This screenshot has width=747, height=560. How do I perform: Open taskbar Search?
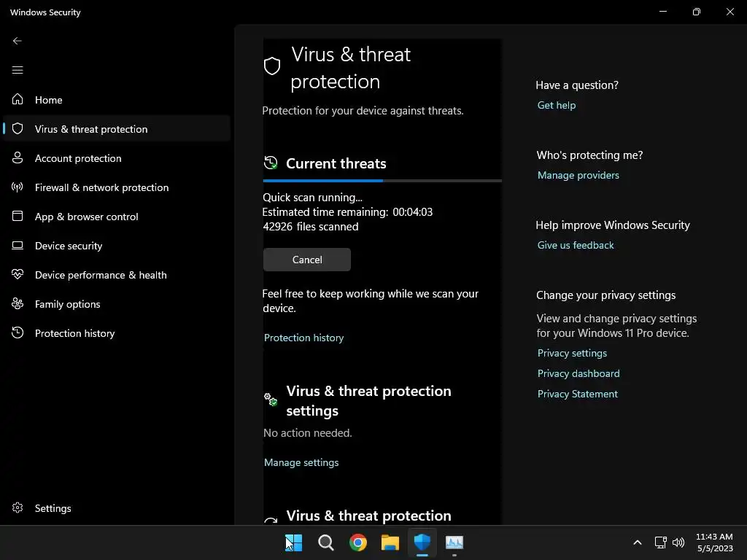point(326,542)
